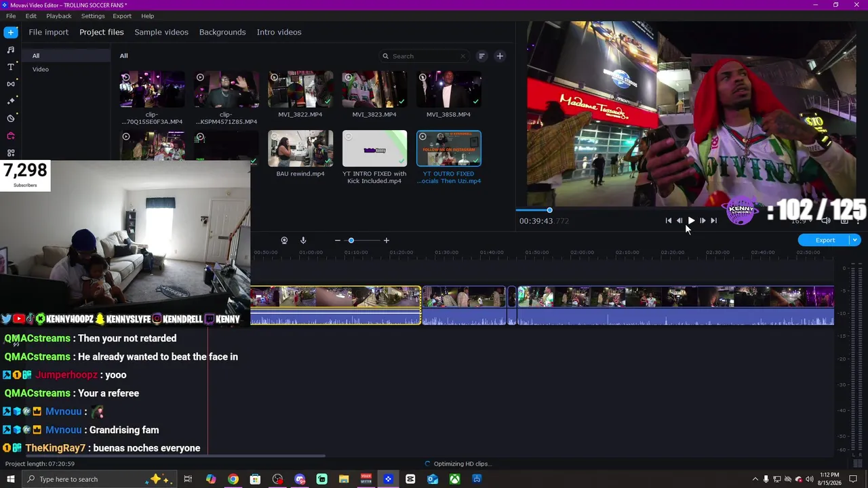
Task: Skip to previous clip in preview
Action: click(669, 221)
